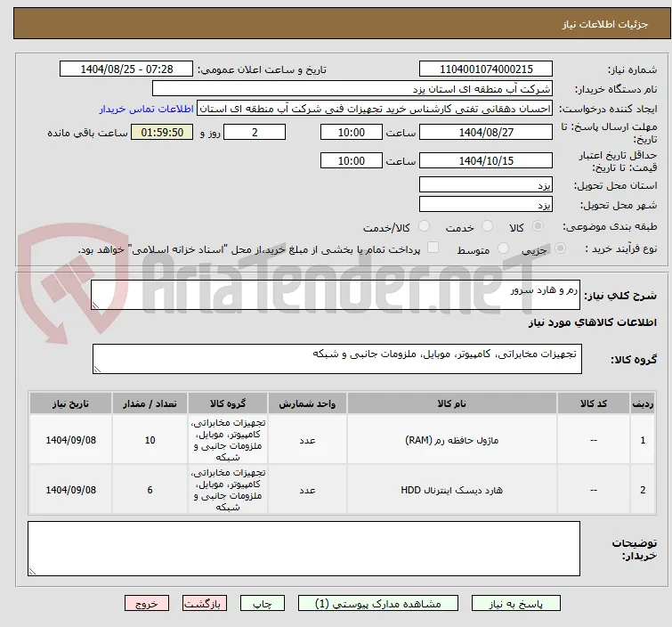Viewport: 672px width, 627px height.
Task: Click the need number field 1104001074000215
Action: point(486,69)
